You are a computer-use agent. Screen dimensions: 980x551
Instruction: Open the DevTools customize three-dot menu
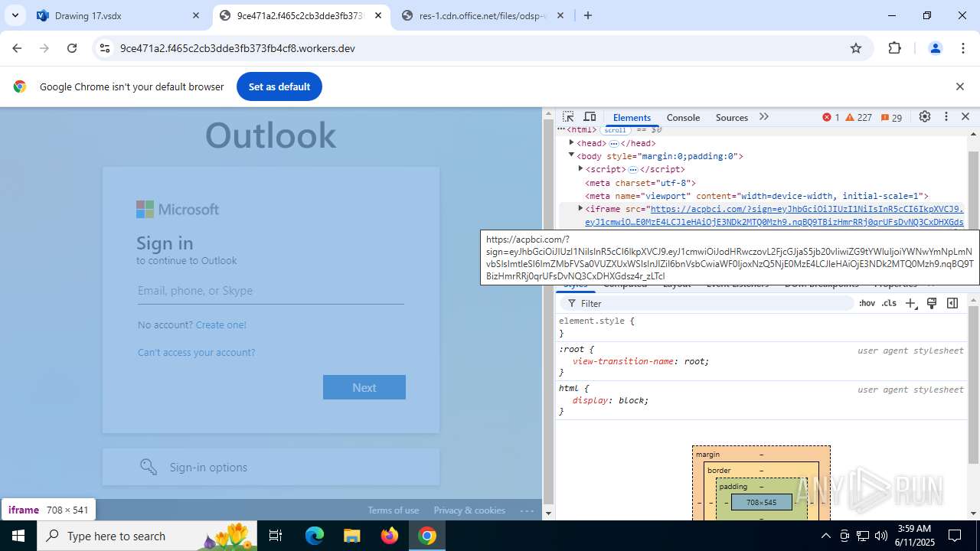click(946, 117)
